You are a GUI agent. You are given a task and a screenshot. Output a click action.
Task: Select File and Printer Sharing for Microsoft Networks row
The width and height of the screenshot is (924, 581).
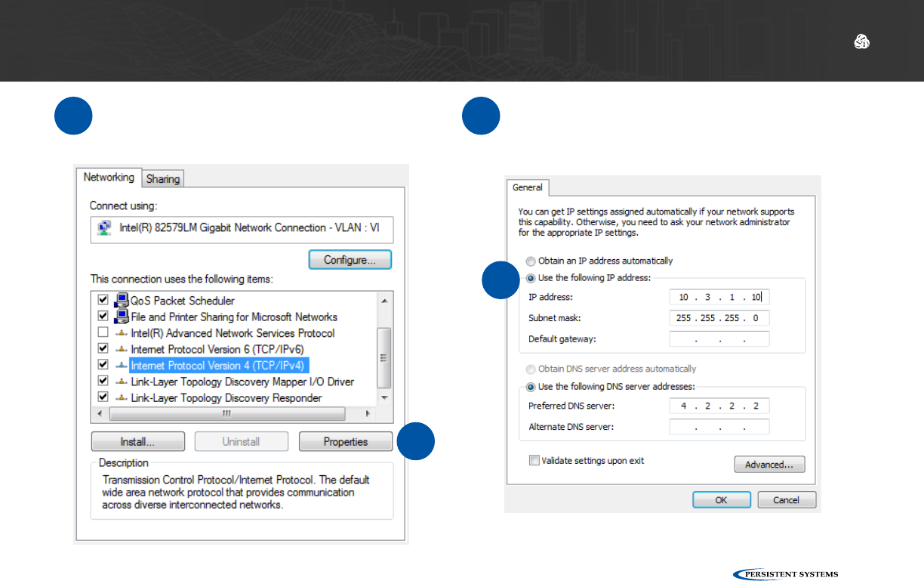234,317
